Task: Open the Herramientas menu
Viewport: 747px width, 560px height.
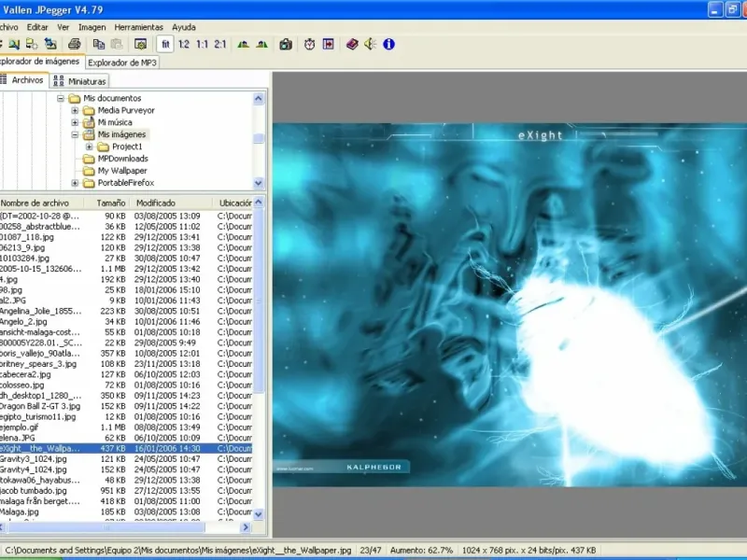Action: 140,27
